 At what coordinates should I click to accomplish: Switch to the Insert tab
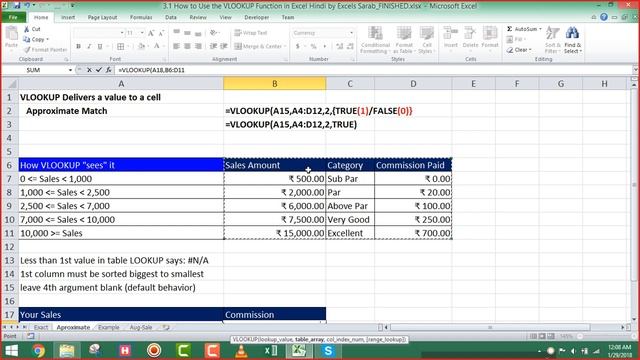[68, 18]
